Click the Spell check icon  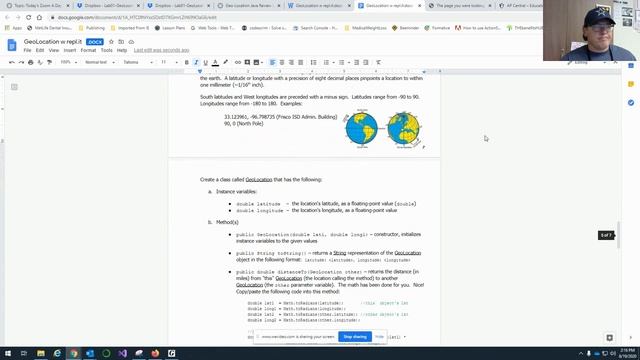click(40, 62)
